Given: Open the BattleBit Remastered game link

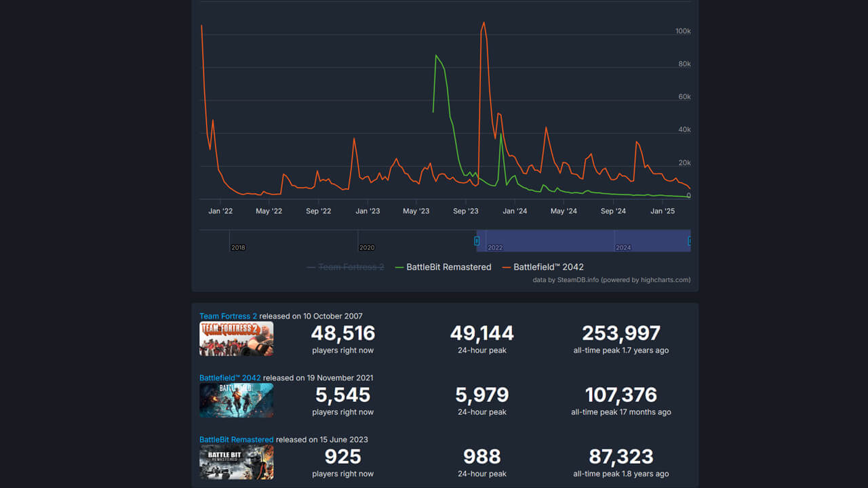Looking at the screenshot, I should (x=236, y=439).
